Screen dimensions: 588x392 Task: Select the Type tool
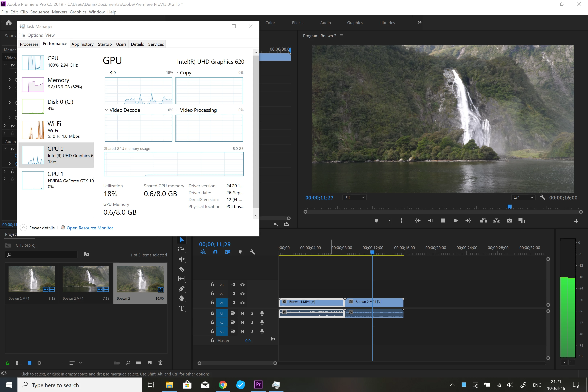click(x=182, y=308)
